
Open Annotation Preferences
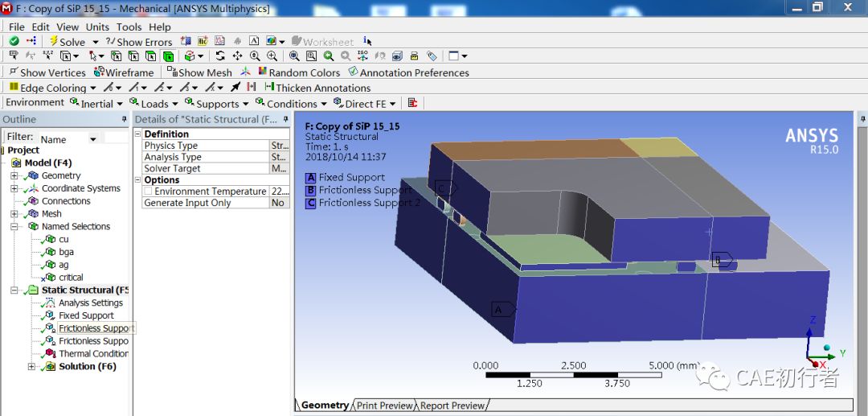pos(408,72)
